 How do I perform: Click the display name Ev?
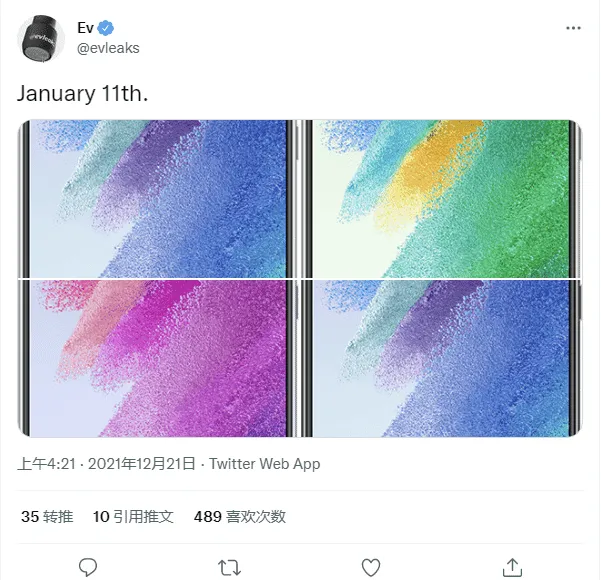(x=85, y=28)
